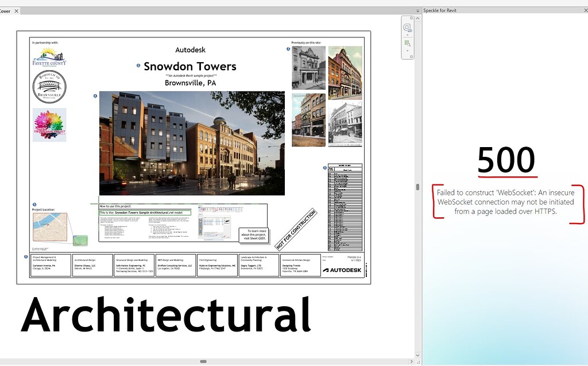
Task: Select the Project Location map thumbnail
Action: (50, 227)
